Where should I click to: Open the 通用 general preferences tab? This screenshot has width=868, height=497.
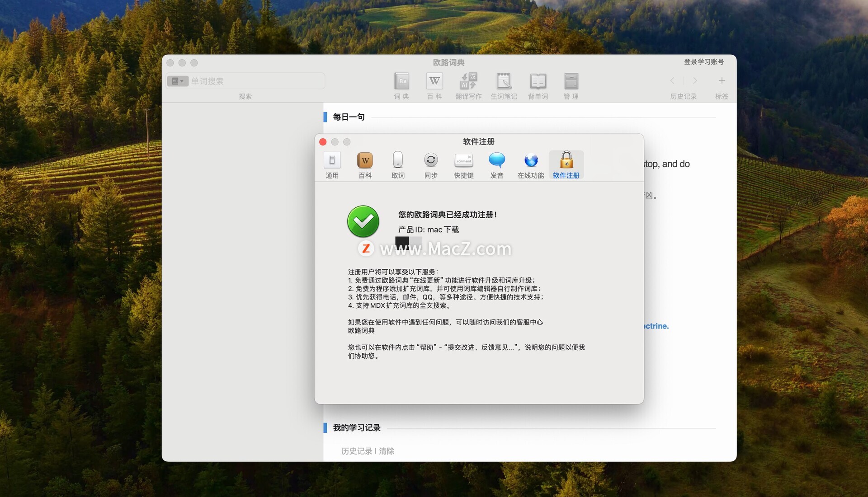[332, 165]
